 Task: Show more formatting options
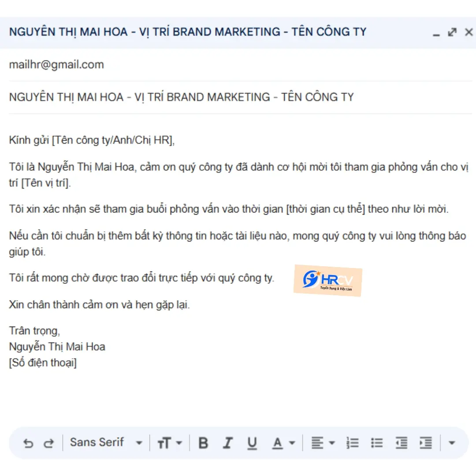tap(452, 443)
